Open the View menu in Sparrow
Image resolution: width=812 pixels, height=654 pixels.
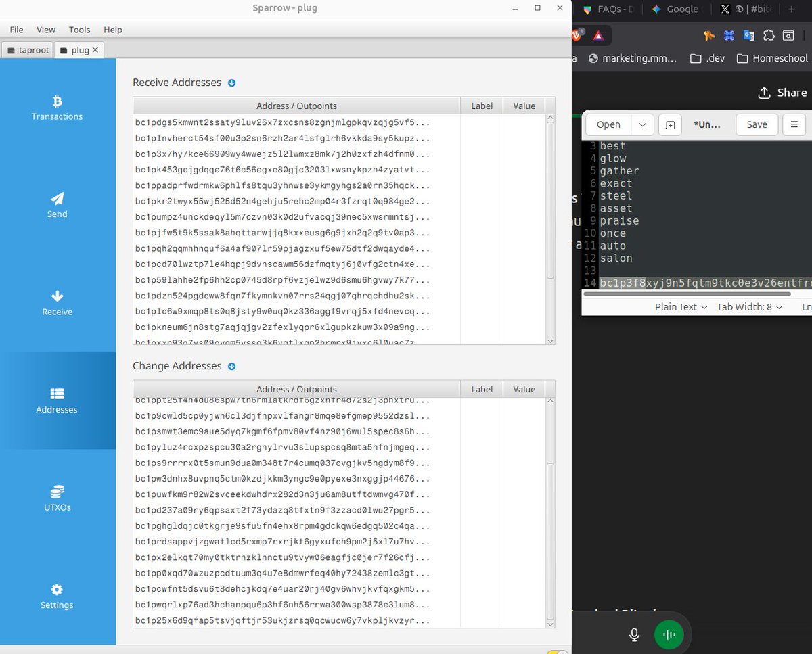coord(46,30)
